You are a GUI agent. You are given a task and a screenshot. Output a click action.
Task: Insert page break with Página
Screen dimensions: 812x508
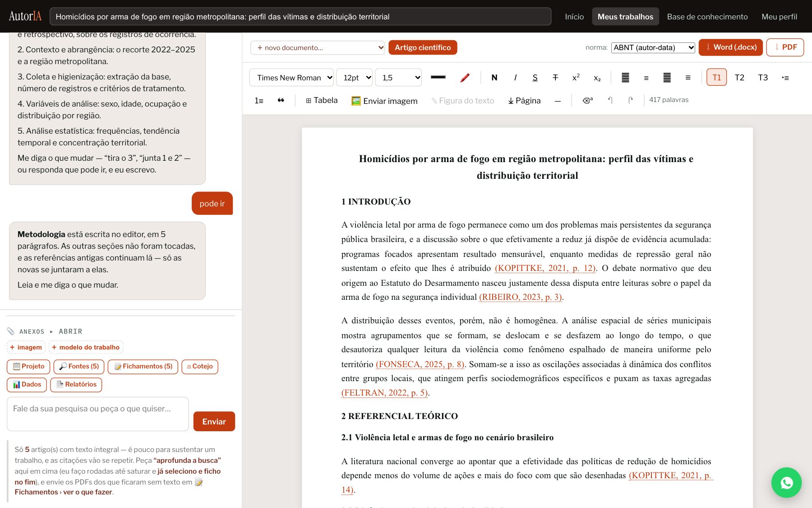[x=524, y=101]
